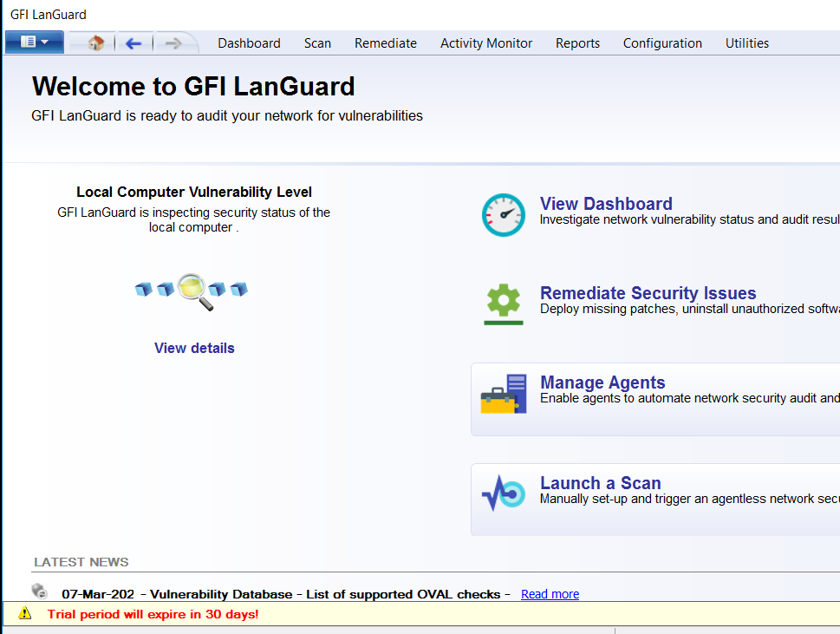Click the trial warning triangle icon

pos(24,614)
